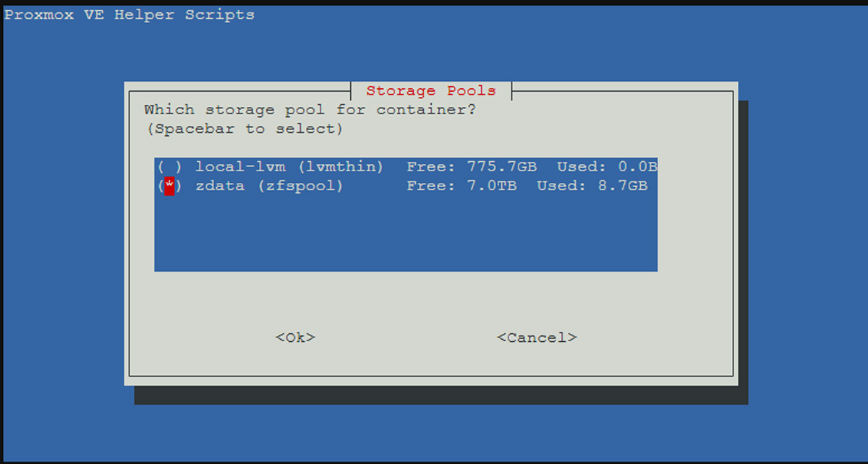Choose the local-lvm (lvmthin) storage entry
The image size is (868, 464).
click(x=406, y=167)
